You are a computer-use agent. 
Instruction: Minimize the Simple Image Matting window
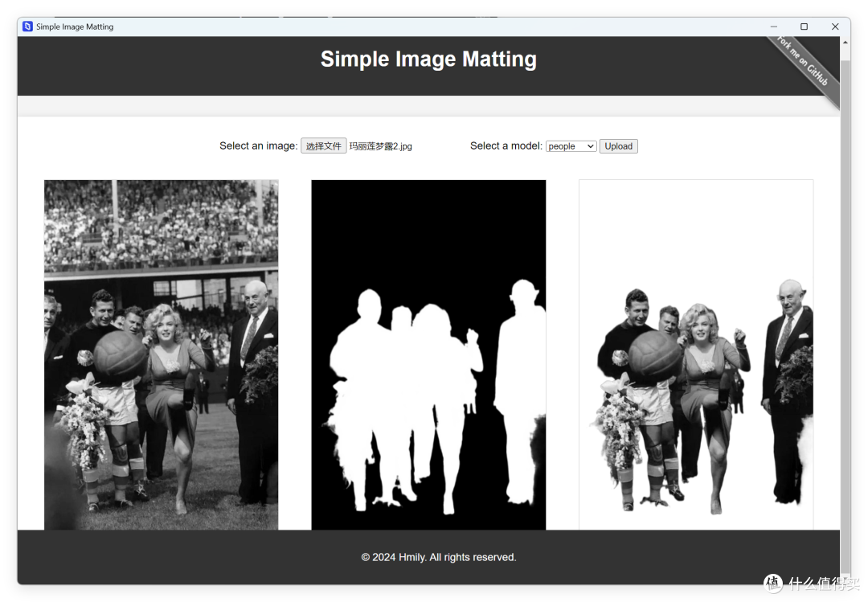point(774,27)
